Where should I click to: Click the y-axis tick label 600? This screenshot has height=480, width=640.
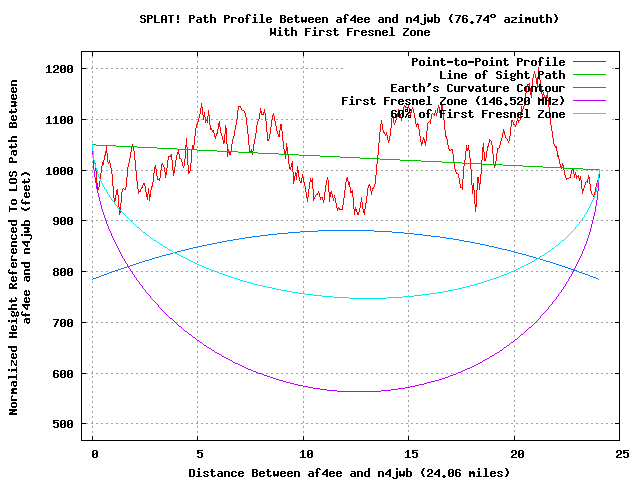coord(63,374)
